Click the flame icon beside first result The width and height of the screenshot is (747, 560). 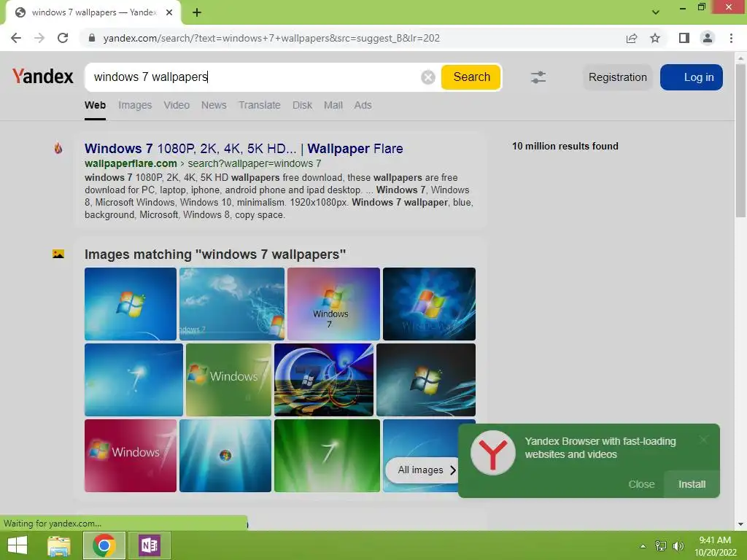click(x=58, y=148)
